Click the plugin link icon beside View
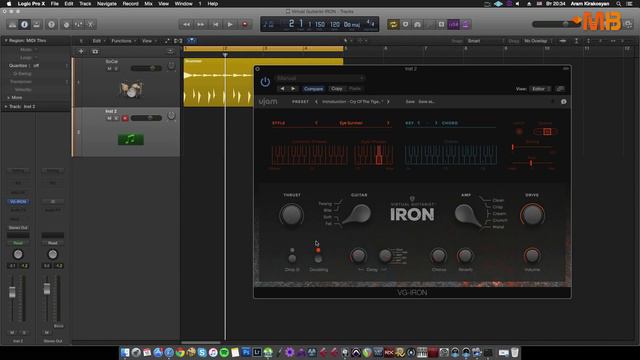640x360 pixels. (560, 89)
